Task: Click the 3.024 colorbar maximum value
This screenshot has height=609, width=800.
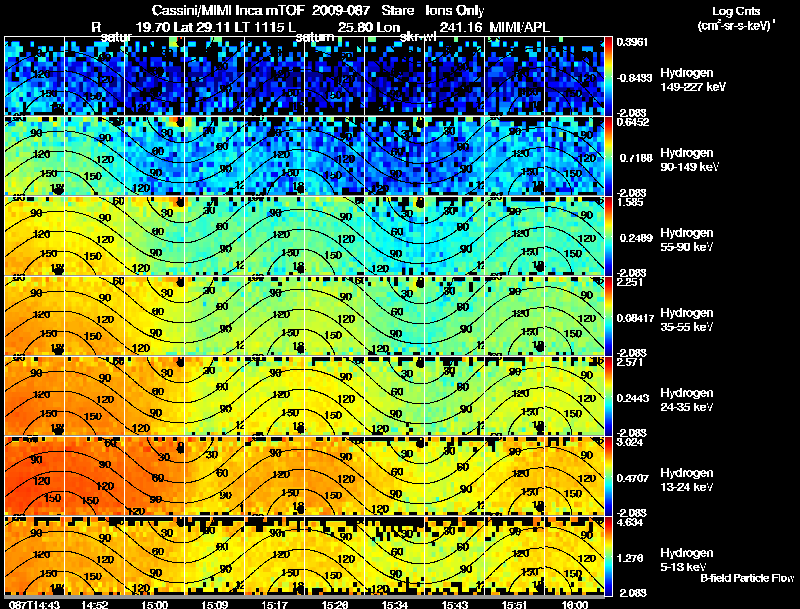Action: tap(630, 442)
